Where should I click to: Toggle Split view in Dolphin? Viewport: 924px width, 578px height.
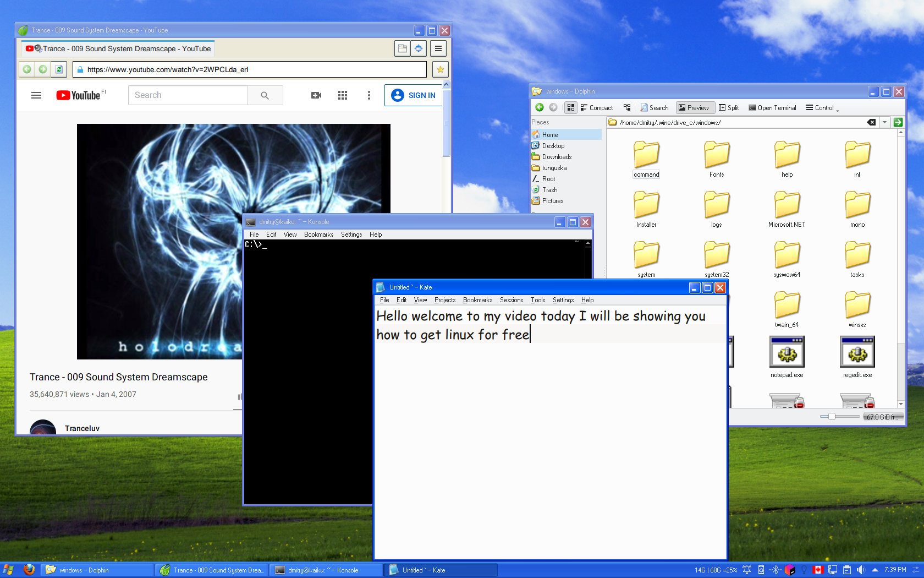[x=729, y=107]
